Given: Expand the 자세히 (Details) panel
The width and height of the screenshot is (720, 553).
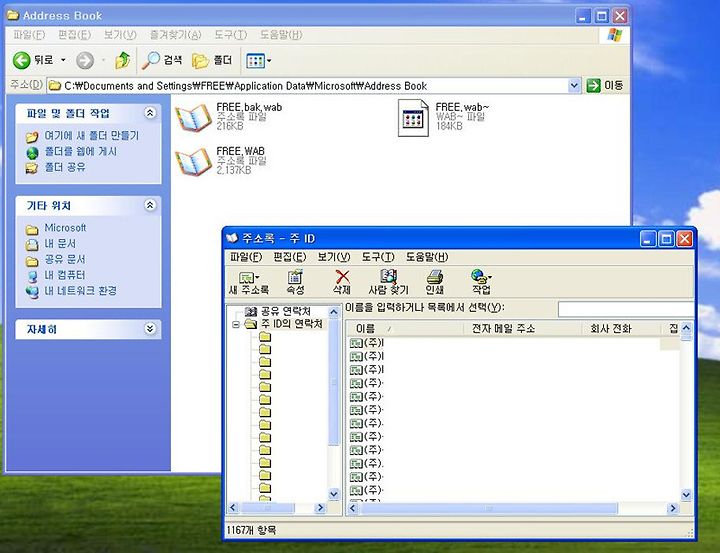Looking at the screenshot, I should point(150,329).
